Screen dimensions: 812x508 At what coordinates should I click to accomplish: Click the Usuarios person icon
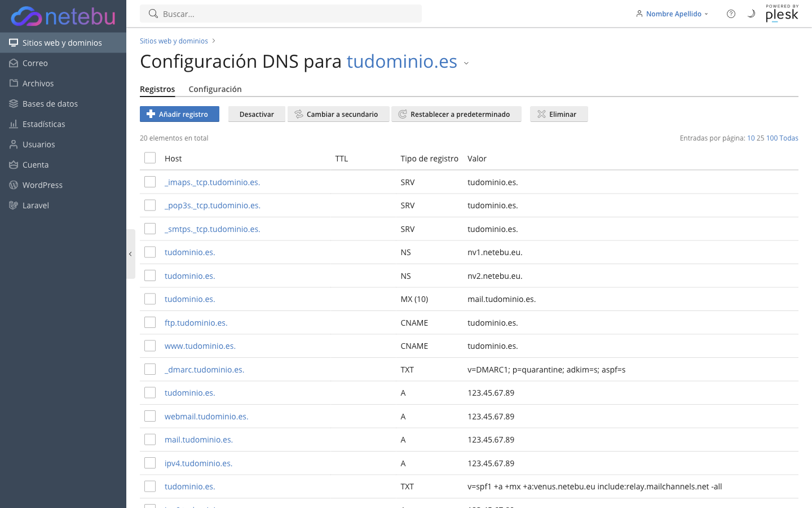click(14, 144)
